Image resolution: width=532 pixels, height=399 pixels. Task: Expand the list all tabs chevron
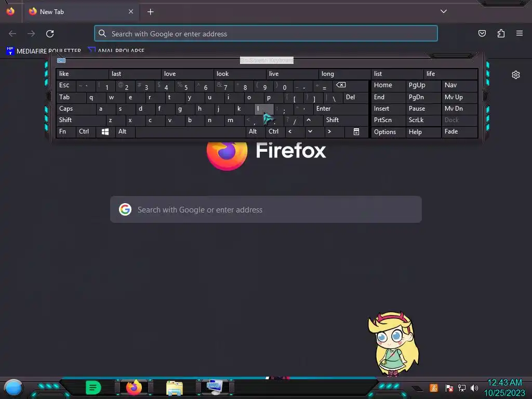pyautogui.click(x=444, y=11)
